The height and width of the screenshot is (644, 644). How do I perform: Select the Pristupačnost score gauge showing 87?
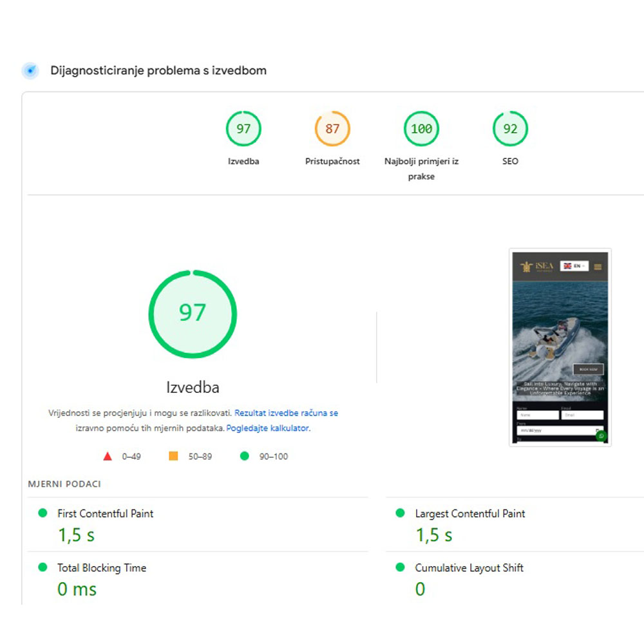pyautogui.click(x=332, y=129)
